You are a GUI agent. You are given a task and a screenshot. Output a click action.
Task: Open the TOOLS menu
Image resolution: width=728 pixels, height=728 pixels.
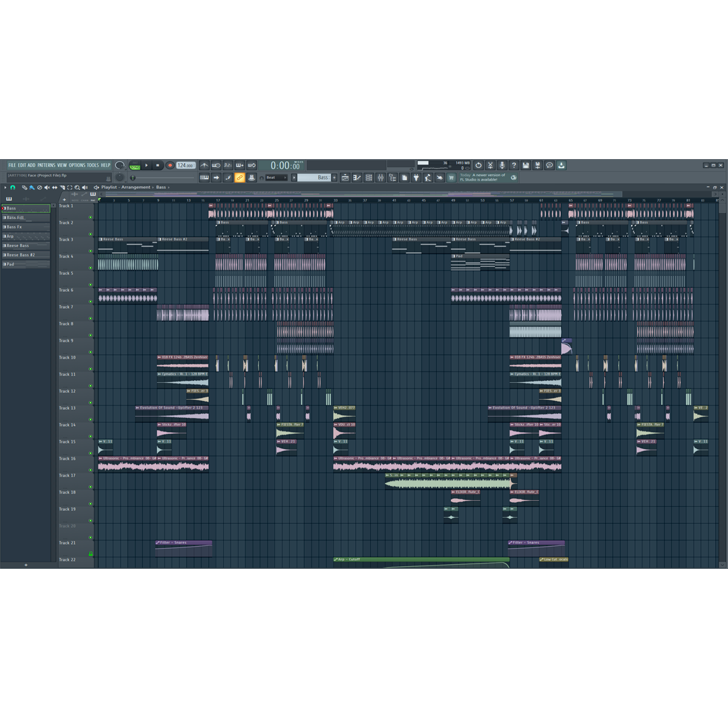(x=93, y=165)
